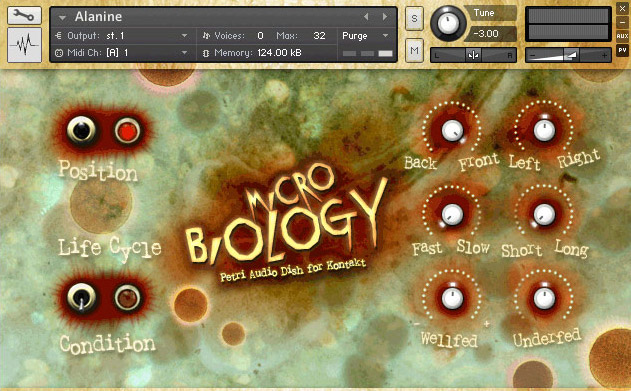This screenshot has width=631, height=391.
Task: Click the top level meter bar
Action: click(x=568, y=16)
